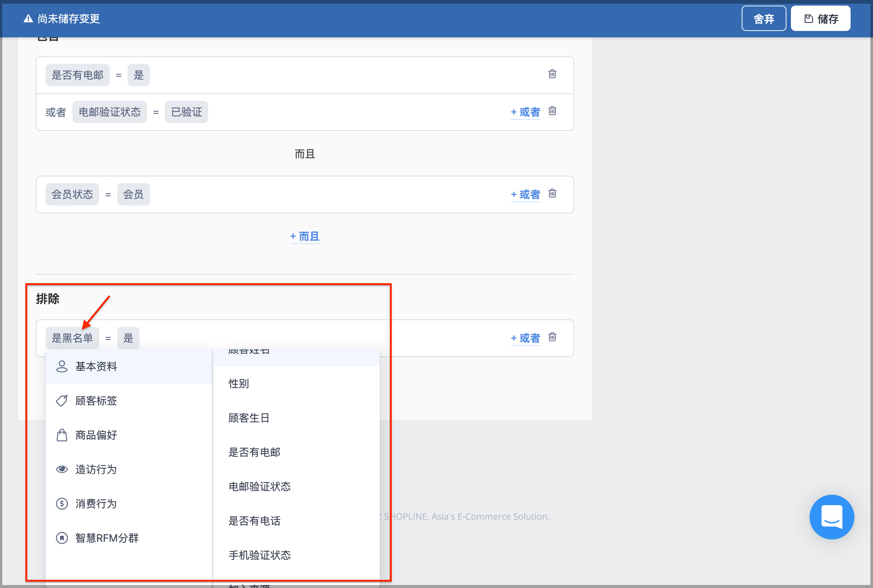873x588 pixels.
Task: Delete the 会员状态 condition row
Action: pos(552,194)
